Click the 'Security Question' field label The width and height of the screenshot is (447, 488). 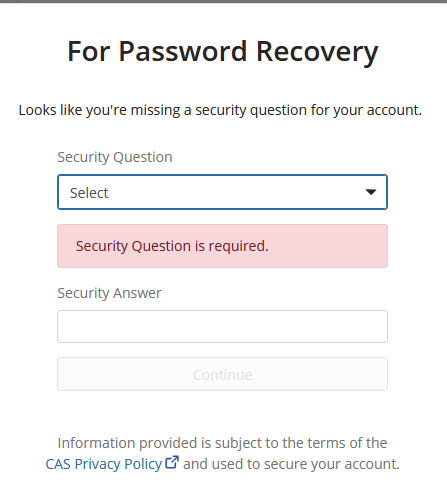tap(115, 157)
